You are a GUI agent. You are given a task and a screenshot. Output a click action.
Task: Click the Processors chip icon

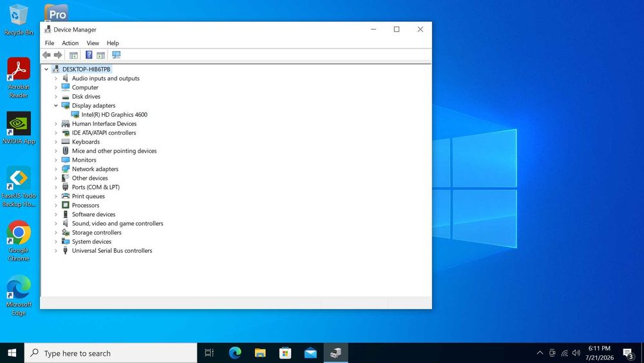65,205
